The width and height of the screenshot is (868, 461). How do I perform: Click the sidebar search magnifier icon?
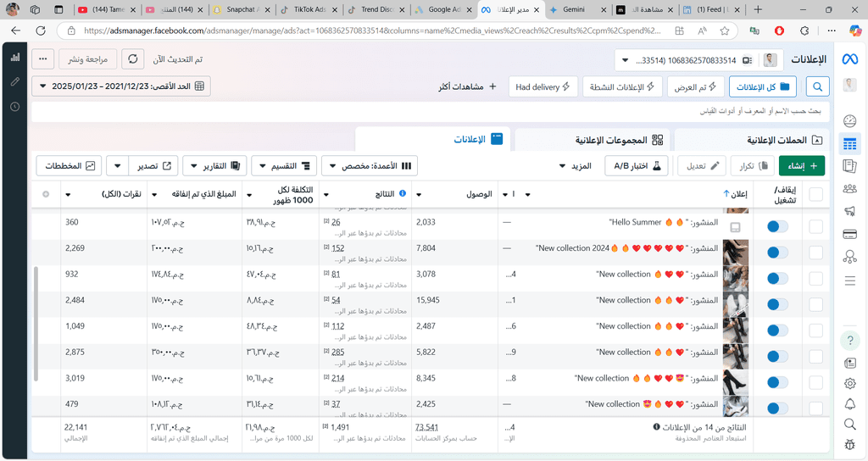pyautogui.click(x=849, y=425)
